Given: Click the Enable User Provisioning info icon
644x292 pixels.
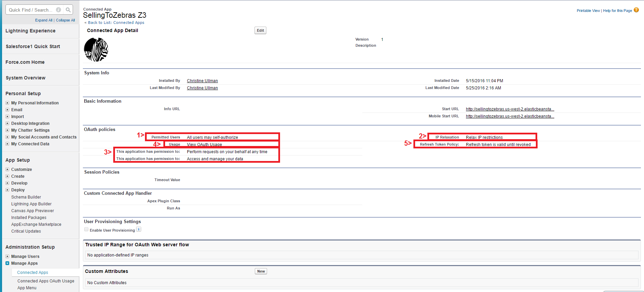Looking at the screenshot, I should tap(138, 229).
